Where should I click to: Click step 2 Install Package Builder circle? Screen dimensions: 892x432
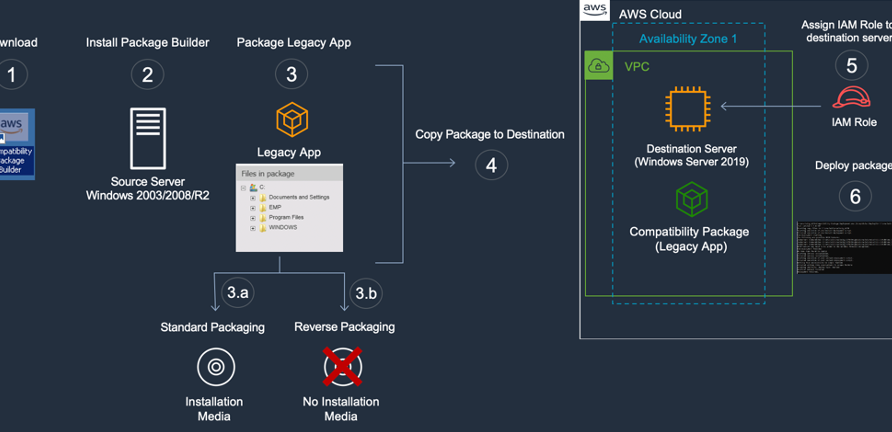point(147,74)
